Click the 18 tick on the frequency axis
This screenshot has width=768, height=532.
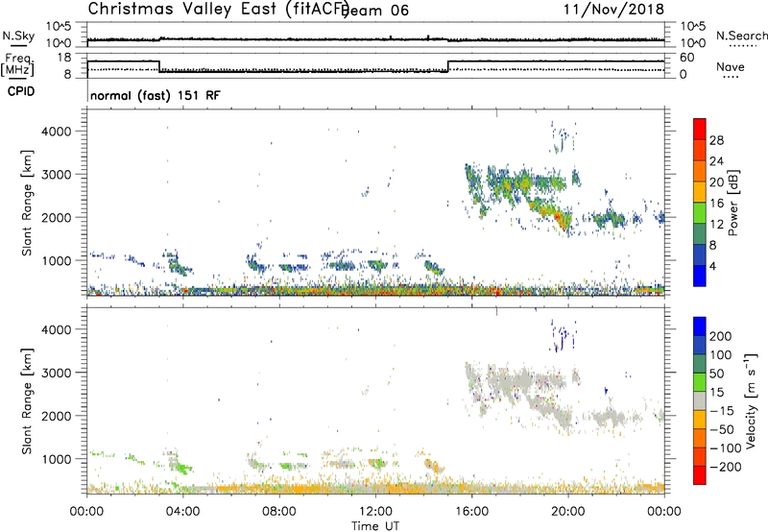64,58
